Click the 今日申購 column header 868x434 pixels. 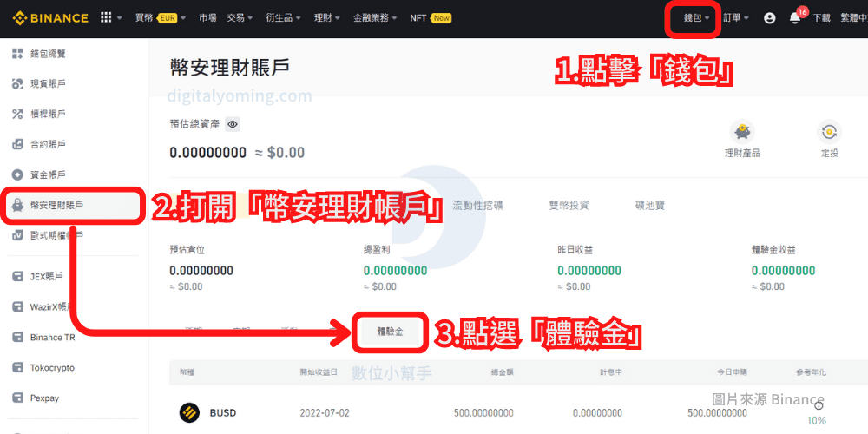click(733, 372)
